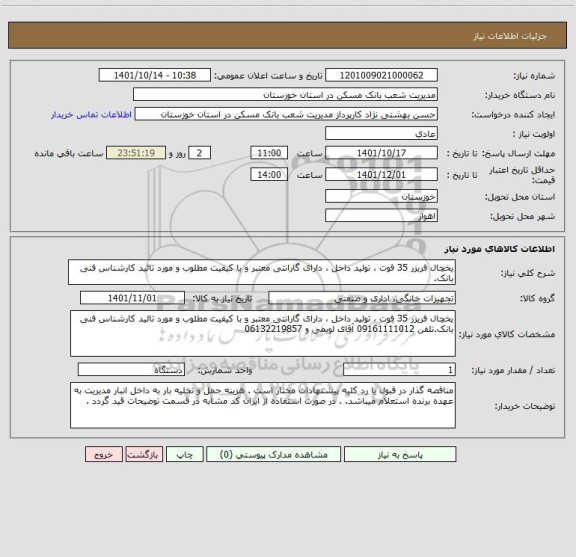This screenshot has height=557, width=576.
Task: Click the deadline time field 11:00
Action: pos(269,153)
